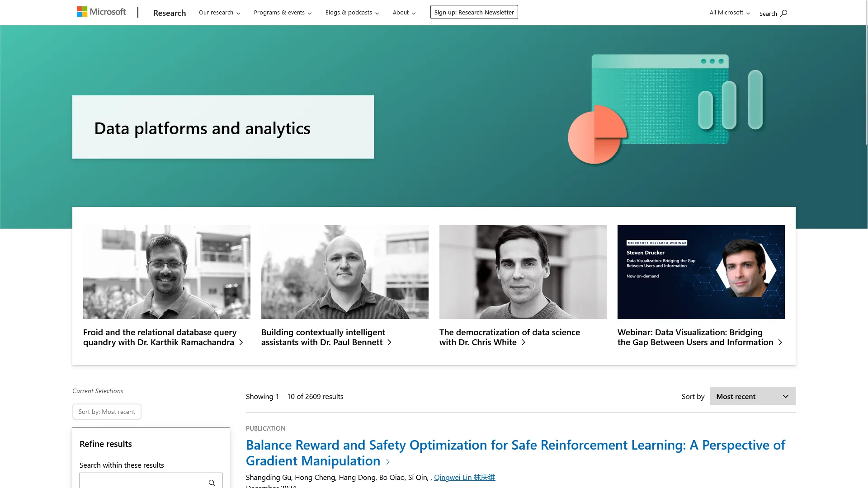The image size is (868, 488).
Task: Click the search icon in Refine results box
Action: 212,483
